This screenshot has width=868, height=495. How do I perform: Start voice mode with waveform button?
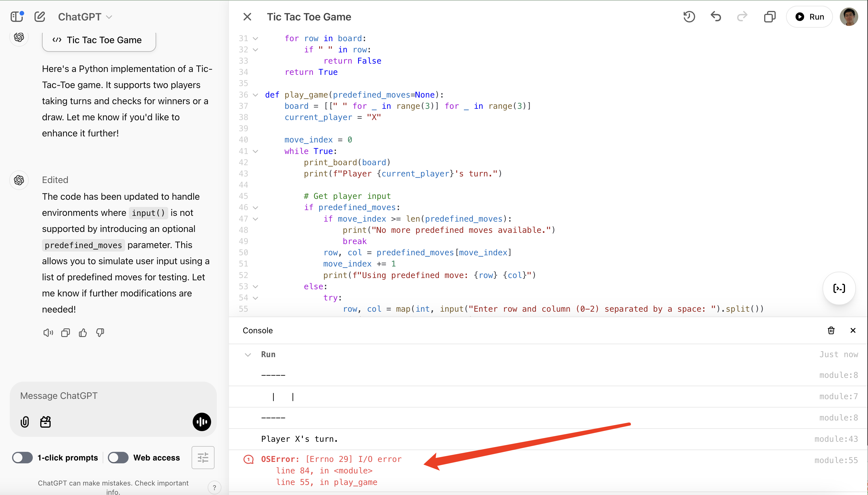(x=202, y=422)
